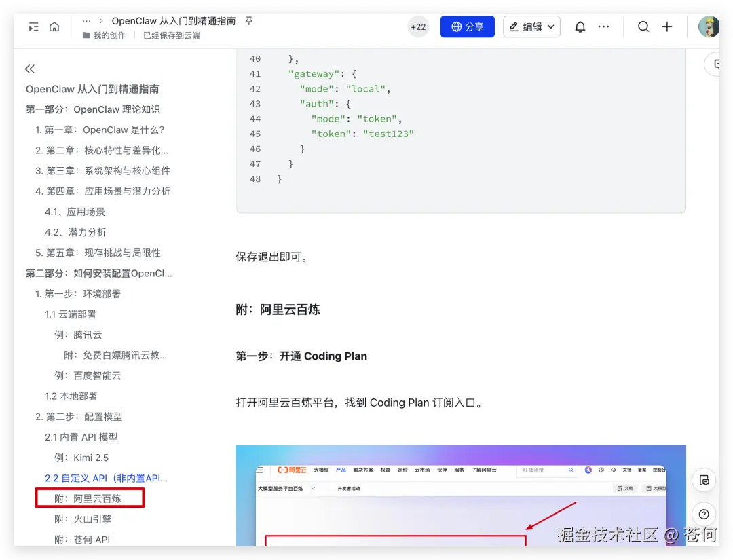The height and width of the screenshot is (560, 733).
Task: Expand the breadcrumb ellipsis before the document title
Action: pos(86,21)
